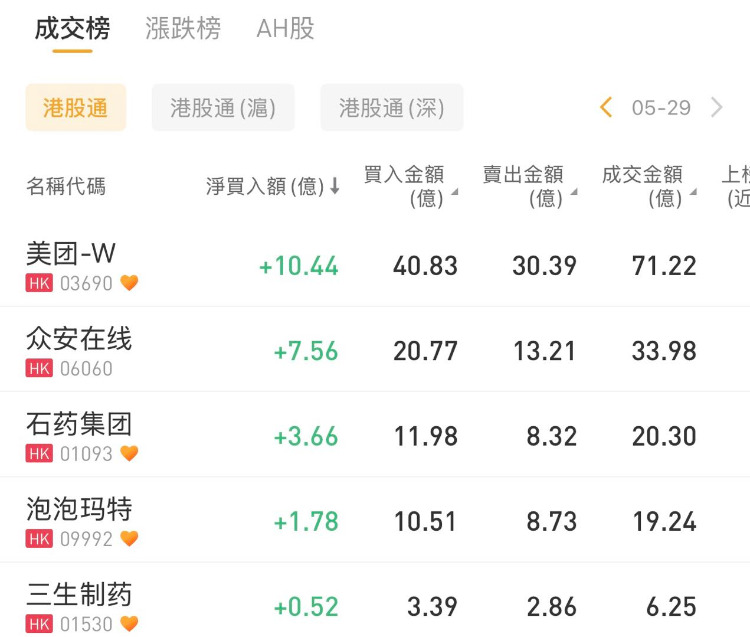Image resolution: width=750 pixels, height=637 pixels.
Task: Open the 美团-W stock row
Action: (x=375, y=266)
